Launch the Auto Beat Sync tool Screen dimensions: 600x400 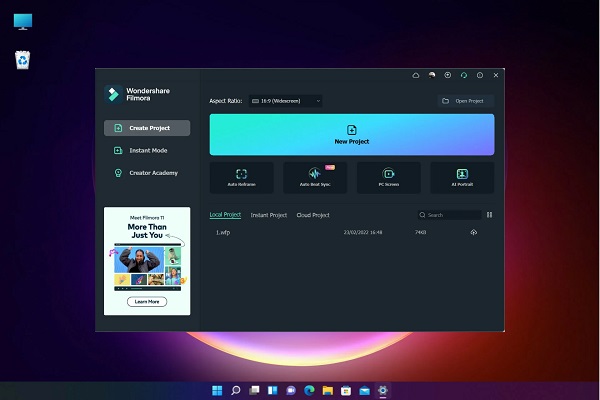click(x=315, y=178)
